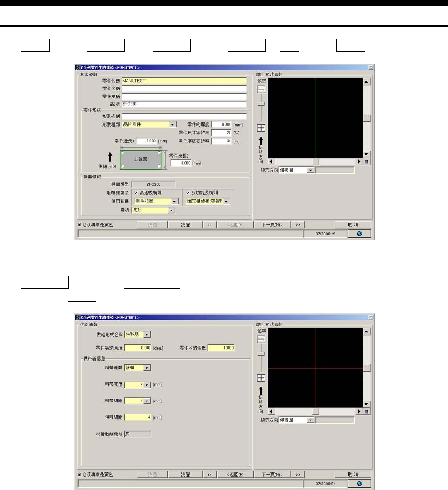Click scroll-up arrow of upper preview pane
The image size is (448, 490).
(366, 82)
